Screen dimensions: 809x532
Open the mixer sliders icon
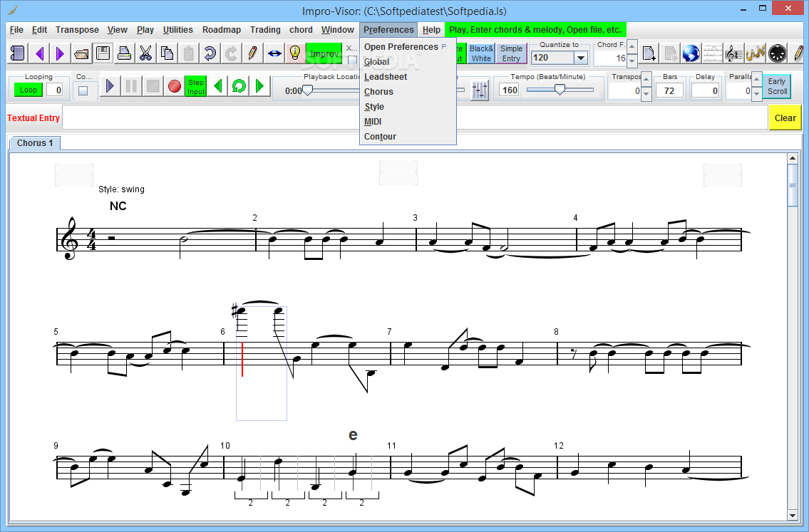pos(480,91)
